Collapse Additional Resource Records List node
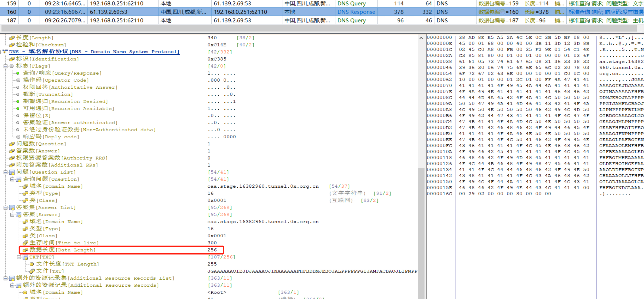The image size is (644, 299). [6, 278]
